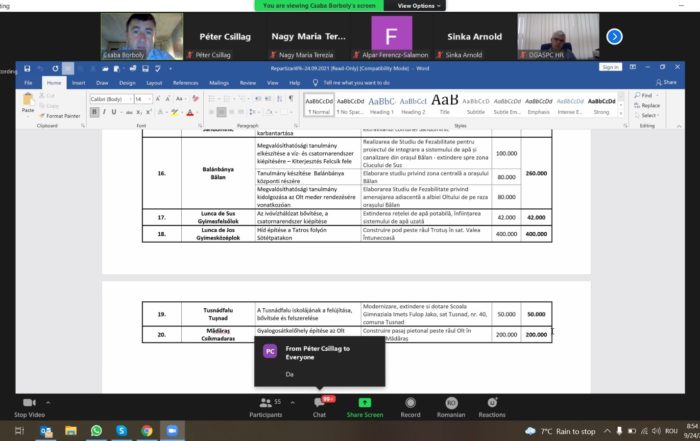Open the References ribbon tab
This screenshot has width=700, height=441.
point(185,83)
